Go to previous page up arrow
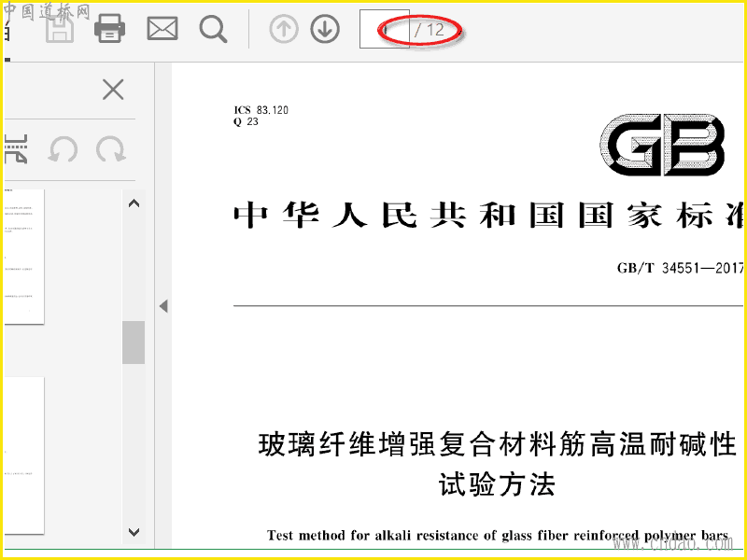The height and width of the screenshot is (560, 747). (284, 29)
